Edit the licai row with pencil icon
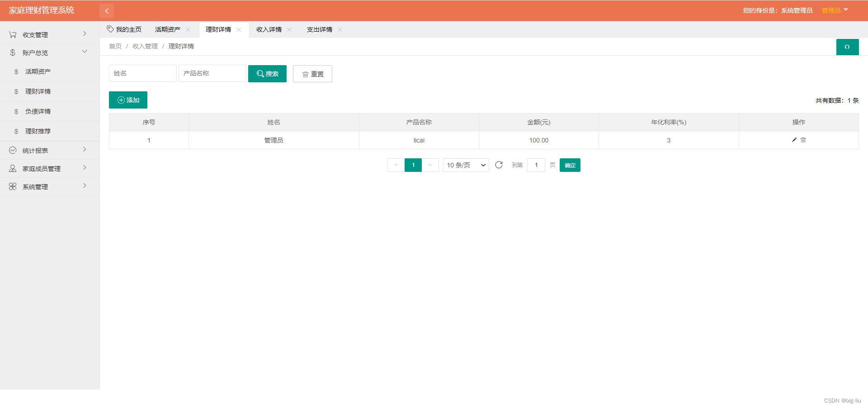This screenshot has height=408, width=868. pyautogui.click(x=794, y=140)
